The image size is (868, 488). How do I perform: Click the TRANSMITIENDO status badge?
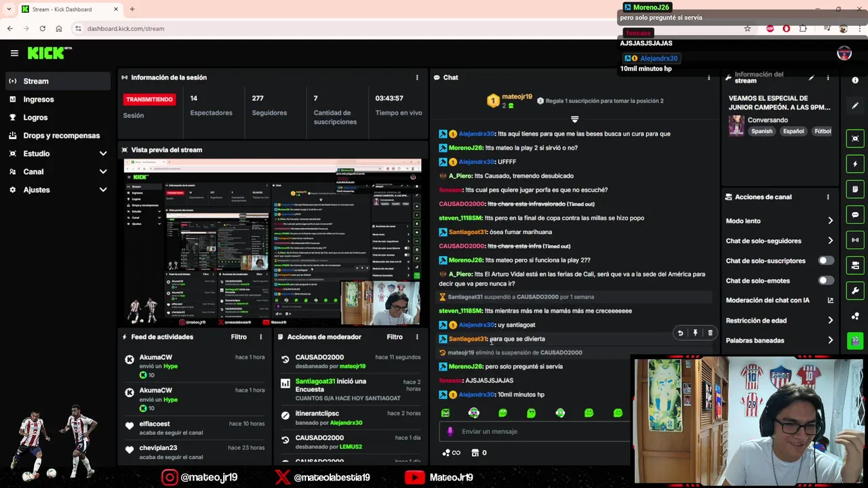pos(149,100)
